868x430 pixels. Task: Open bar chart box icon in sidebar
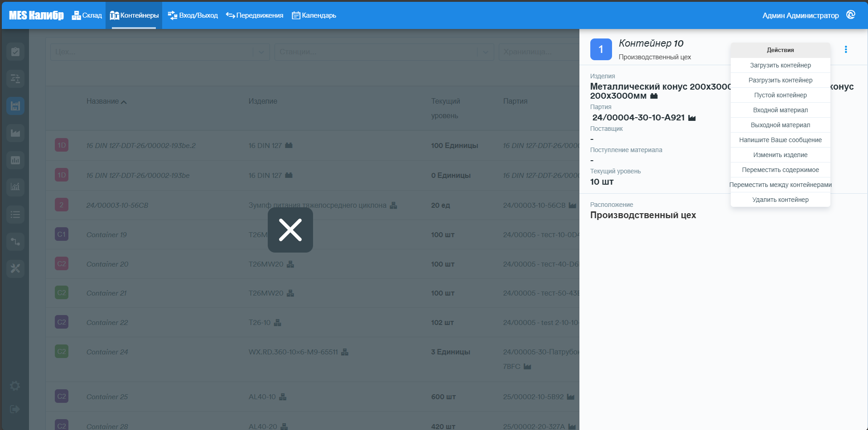(x=15, y=160)
